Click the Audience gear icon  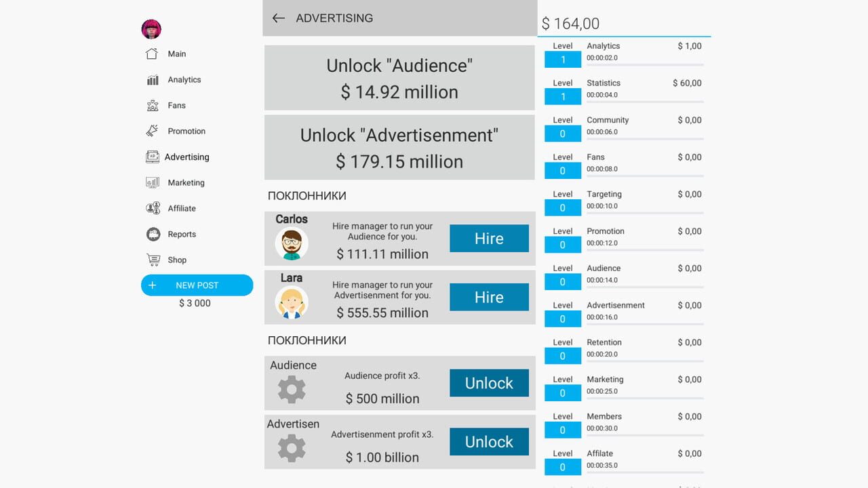pos(291,388)
